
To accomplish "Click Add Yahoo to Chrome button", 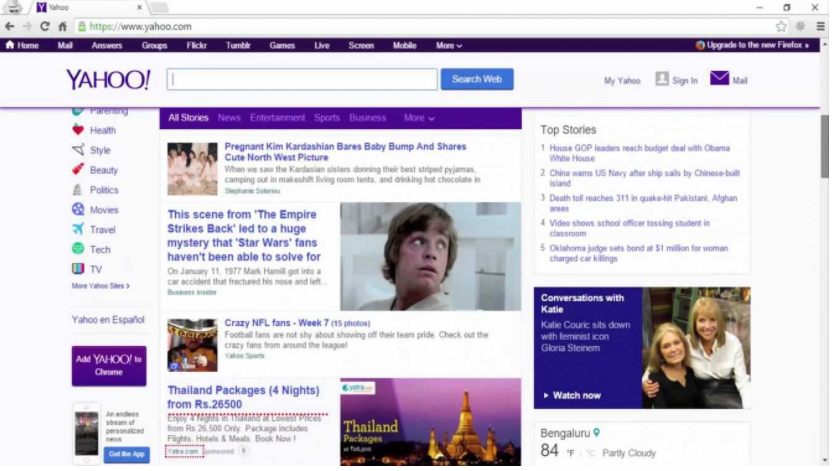I will [109, 366].
